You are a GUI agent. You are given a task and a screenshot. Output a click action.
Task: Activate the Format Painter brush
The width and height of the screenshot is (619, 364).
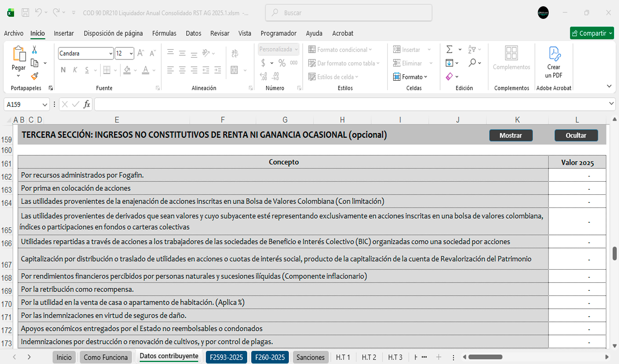(34, 76)
